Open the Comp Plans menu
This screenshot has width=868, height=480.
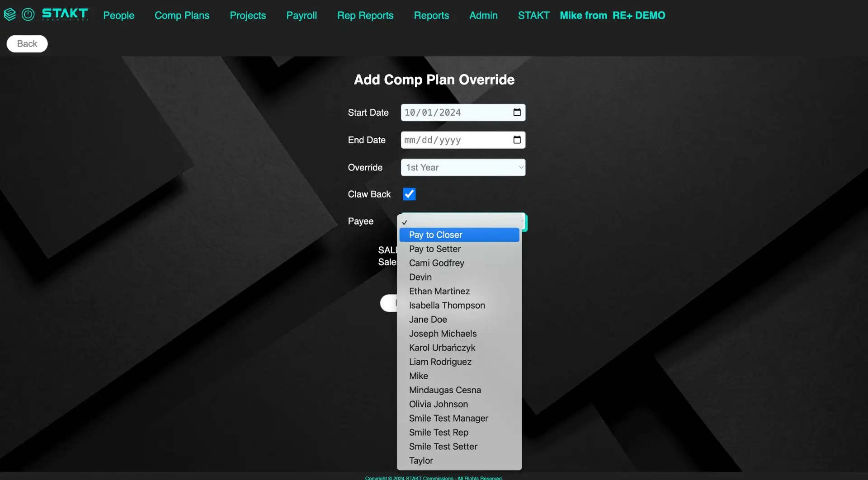point(182,15)
